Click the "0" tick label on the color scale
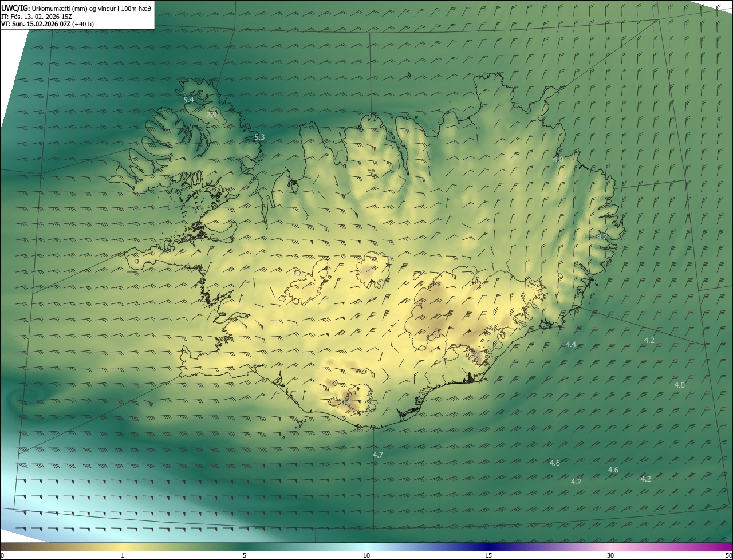733x560 pixels. click(x=2, y=556)
